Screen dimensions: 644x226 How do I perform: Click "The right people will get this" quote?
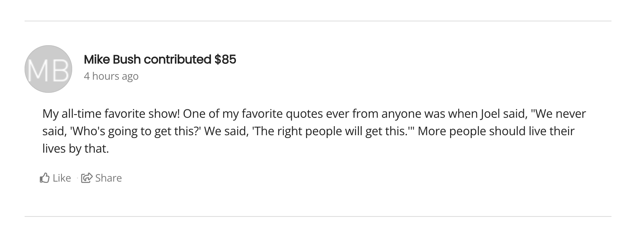click(x=330, y=131)
